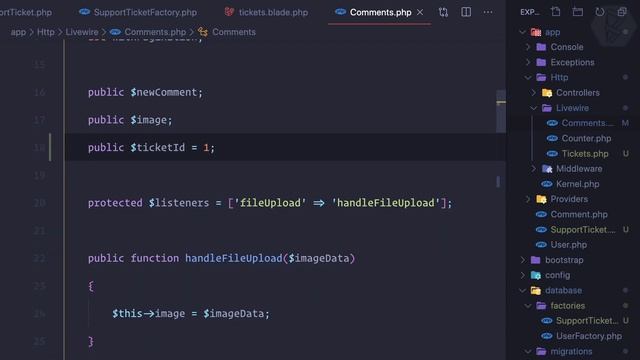Collapse the factories folder chevron
This screenshot has height=360, width=640.
point(528,306)
